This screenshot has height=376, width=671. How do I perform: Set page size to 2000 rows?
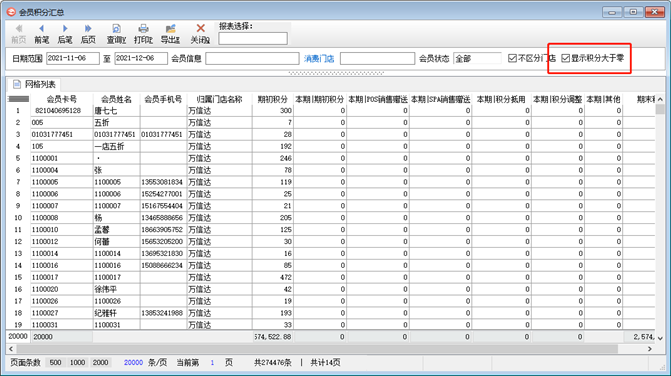point(101,363)
